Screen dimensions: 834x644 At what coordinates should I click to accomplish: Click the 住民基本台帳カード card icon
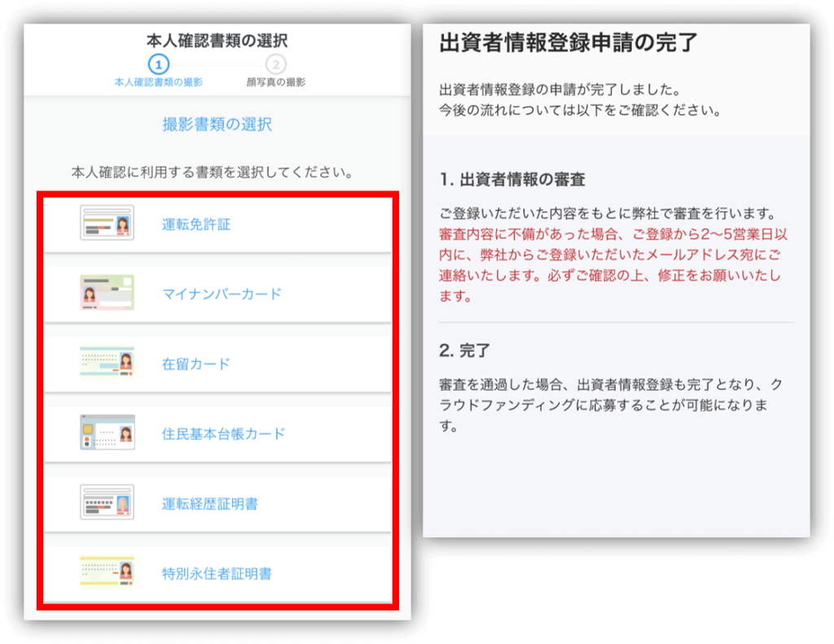tap(107, 433)
